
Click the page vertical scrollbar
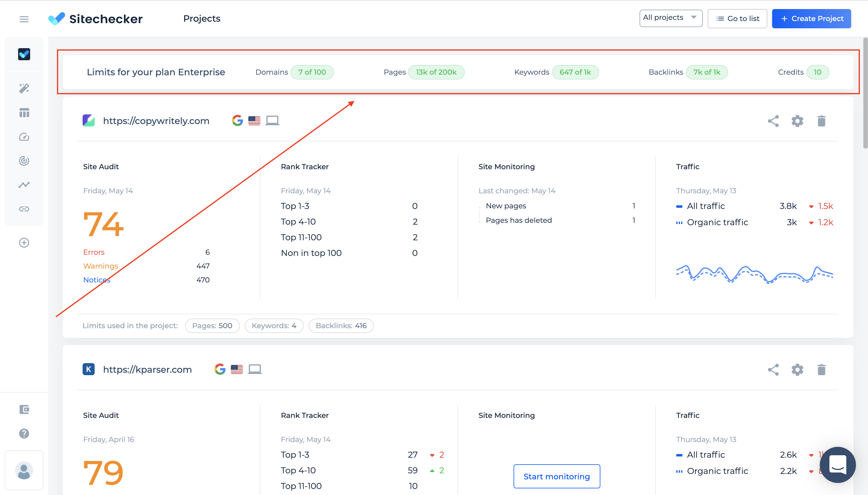pyautogui.click(x=865, y=93)
